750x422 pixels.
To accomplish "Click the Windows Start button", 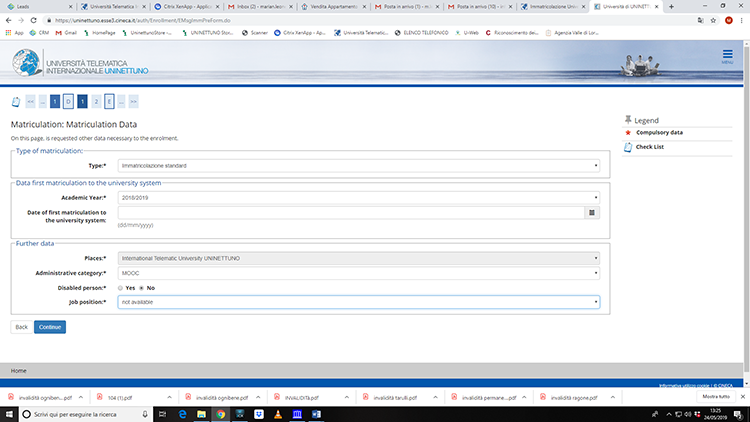I will click(10, 413).
